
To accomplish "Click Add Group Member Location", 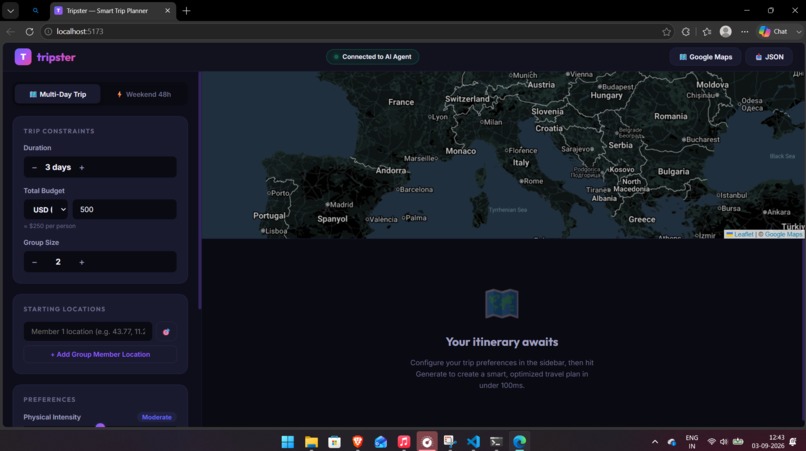I will (100, 354).
